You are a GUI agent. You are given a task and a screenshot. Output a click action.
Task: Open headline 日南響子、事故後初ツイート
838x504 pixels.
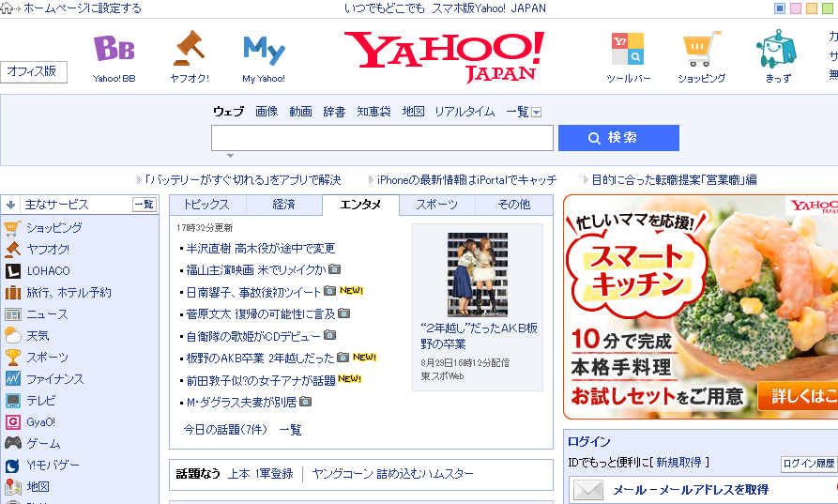click(253, 292)
